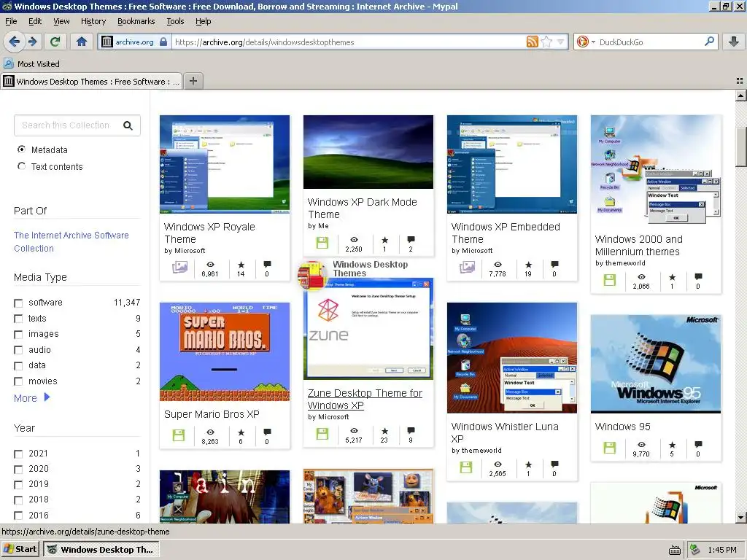This screenshot has width=747, height=560.
Task: Tick the 2019 year checkbox
Action: pyautogui.click(x=18, y=485)
